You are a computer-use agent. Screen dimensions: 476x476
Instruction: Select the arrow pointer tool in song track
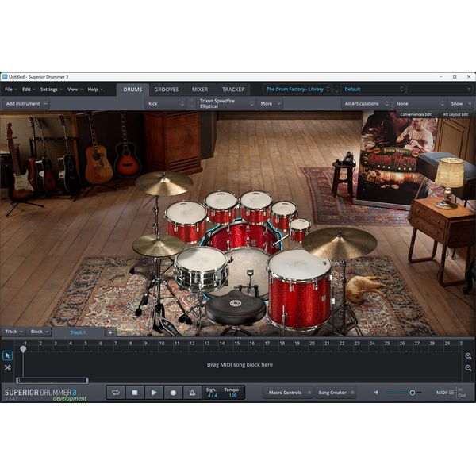coord(8,355)
